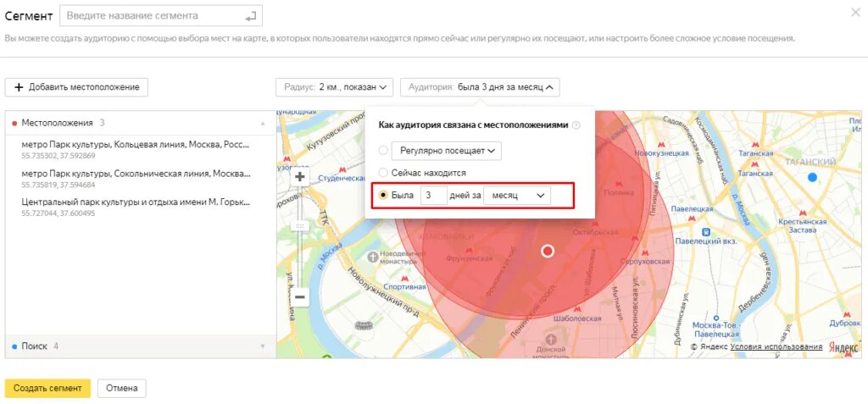Open the месяц period dropdown
The width and height of the screenshot is (868, 404).
tap(517, 196)
